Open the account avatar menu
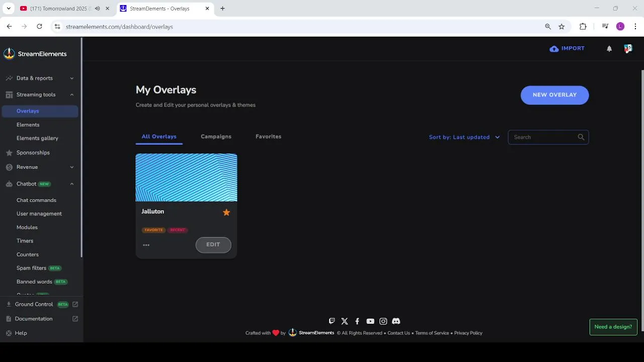 tap(628, 48)
